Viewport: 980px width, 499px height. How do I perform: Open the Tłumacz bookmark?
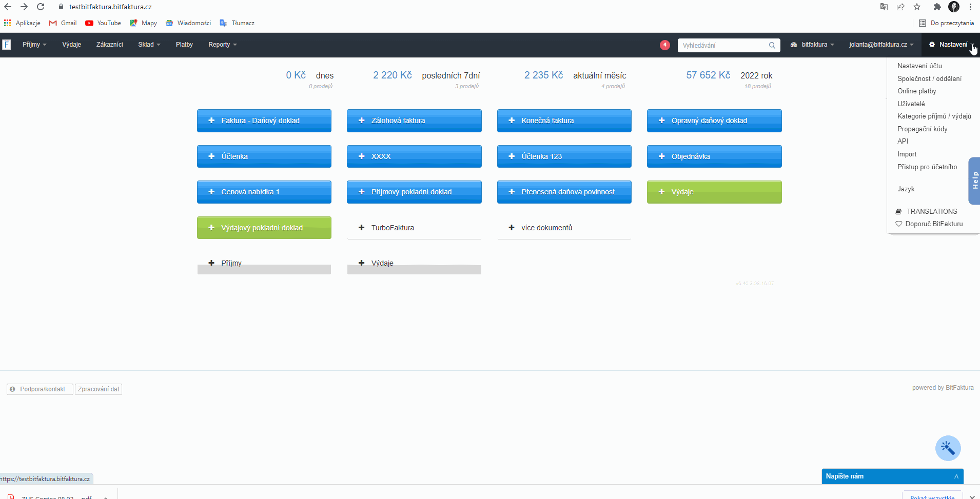point(237,23)
